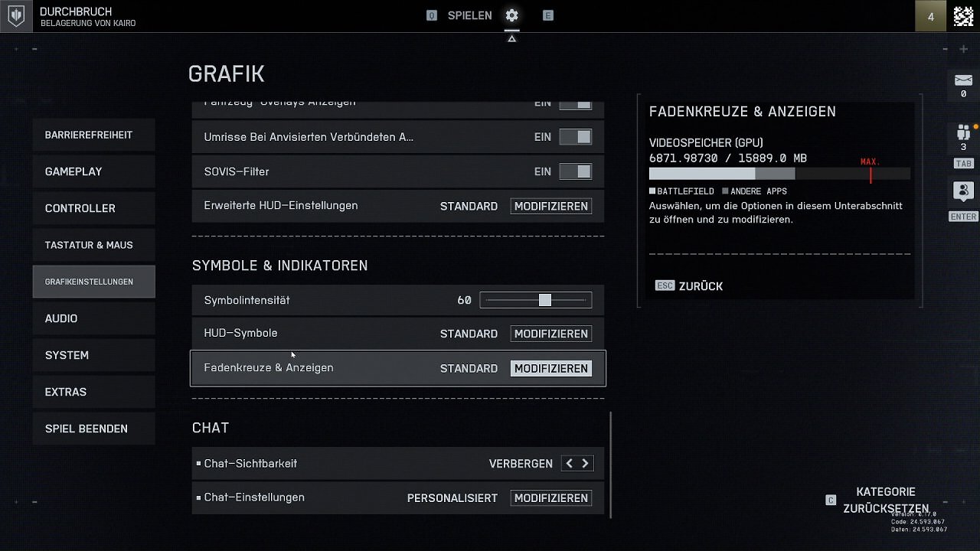Open Tastatur & Maus settings category
980x551 pixels.
click(93, 245)
